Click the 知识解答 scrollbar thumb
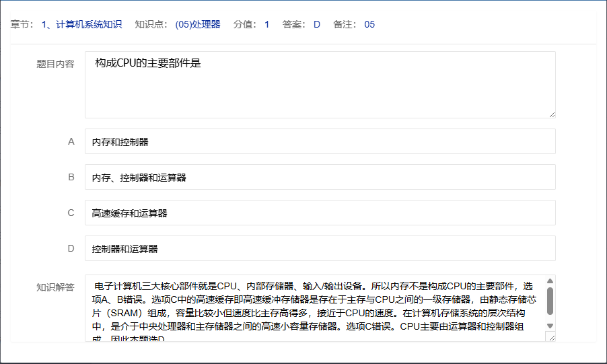Screen dimensions: 607x364 click(x=550, y=301)
